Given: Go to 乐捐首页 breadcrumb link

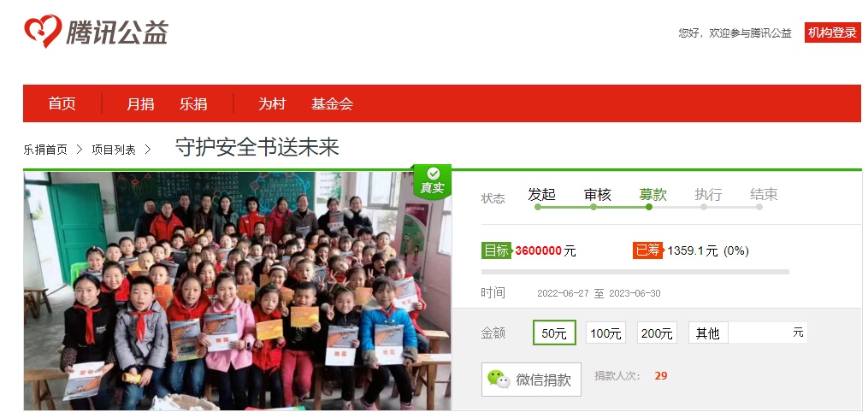Looking at the screenshot, I should coord(45,150).
